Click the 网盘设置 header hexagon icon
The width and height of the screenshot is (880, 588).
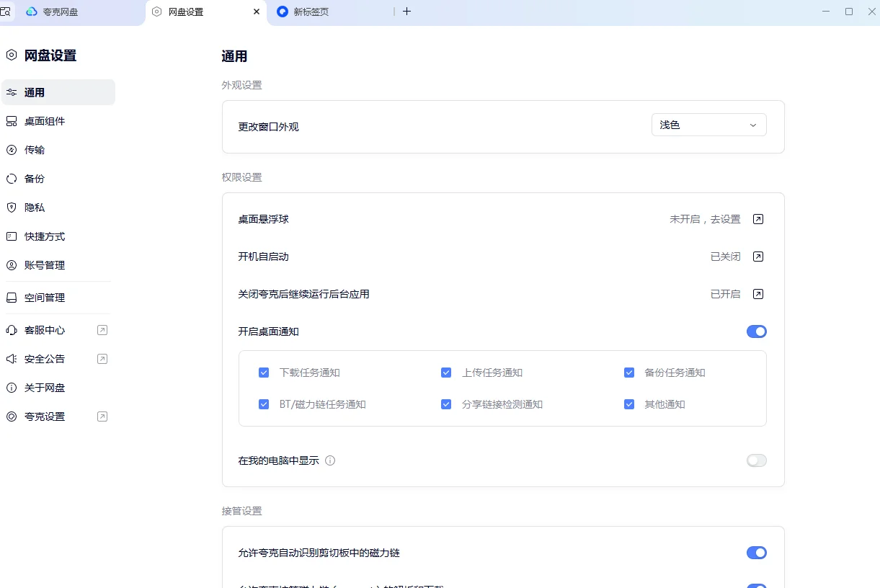click(12, 55)
